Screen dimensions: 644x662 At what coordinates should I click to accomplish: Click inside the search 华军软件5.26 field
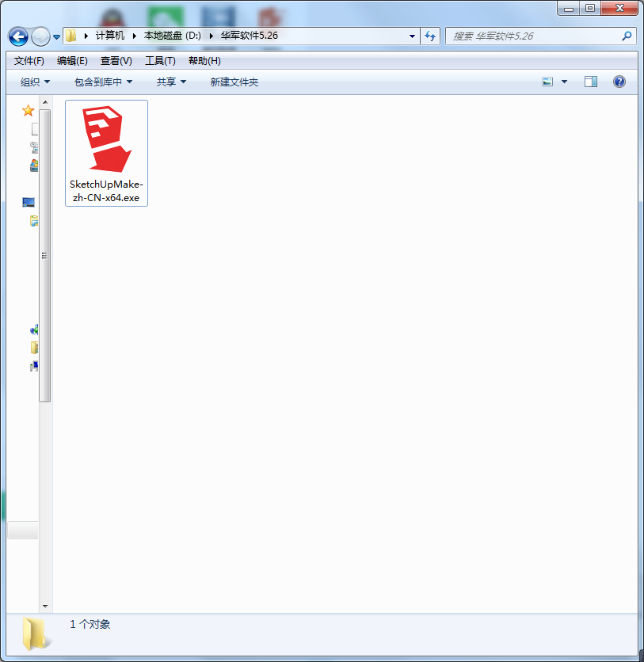tap(531, 36)
